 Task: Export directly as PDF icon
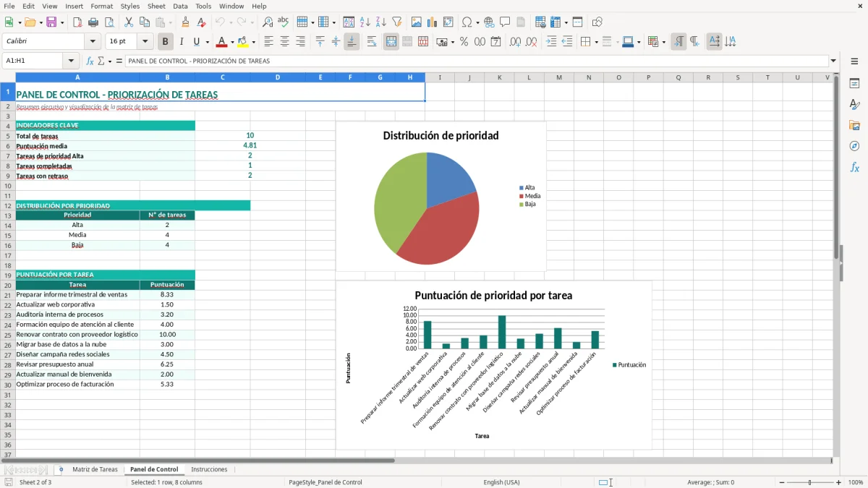pos(77,22)
